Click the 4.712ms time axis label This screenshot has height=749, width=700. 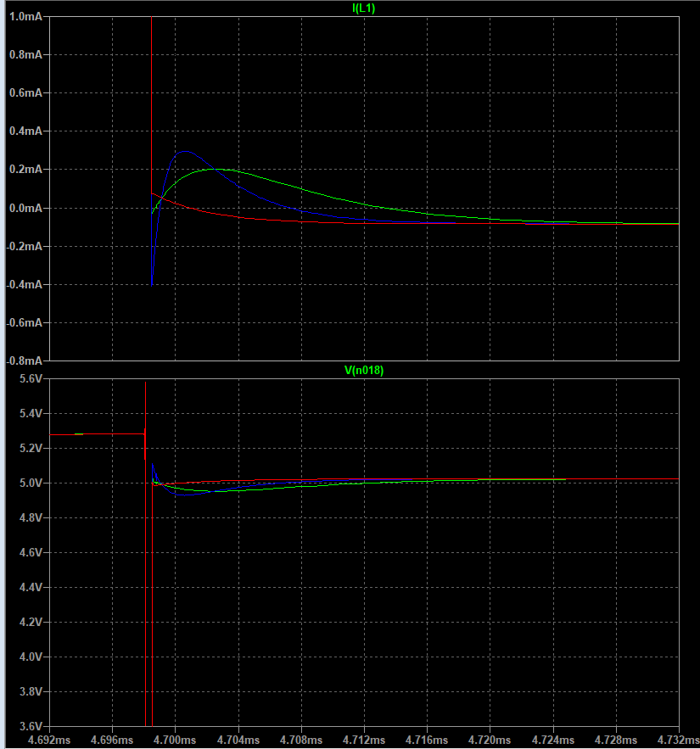364,740
